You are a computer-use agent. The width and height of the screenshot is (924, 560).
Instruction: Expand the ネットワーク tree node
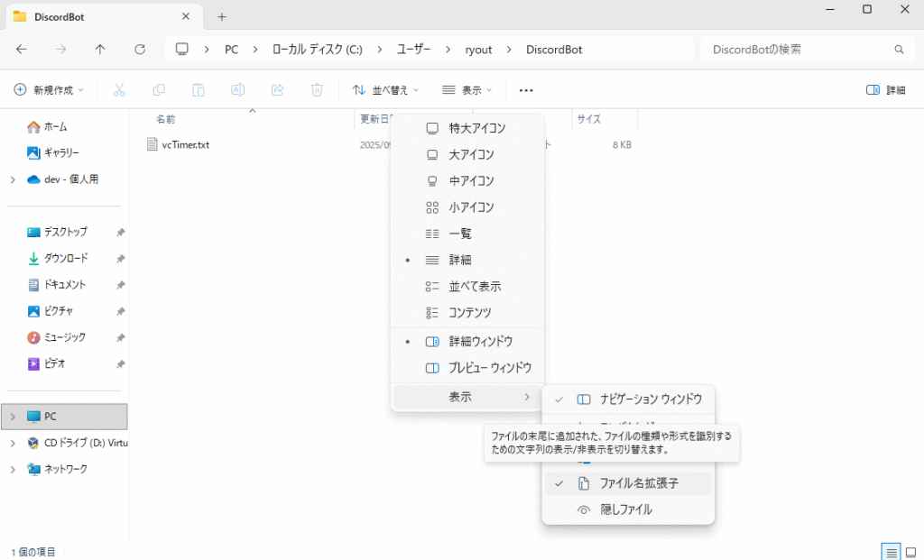13,469
